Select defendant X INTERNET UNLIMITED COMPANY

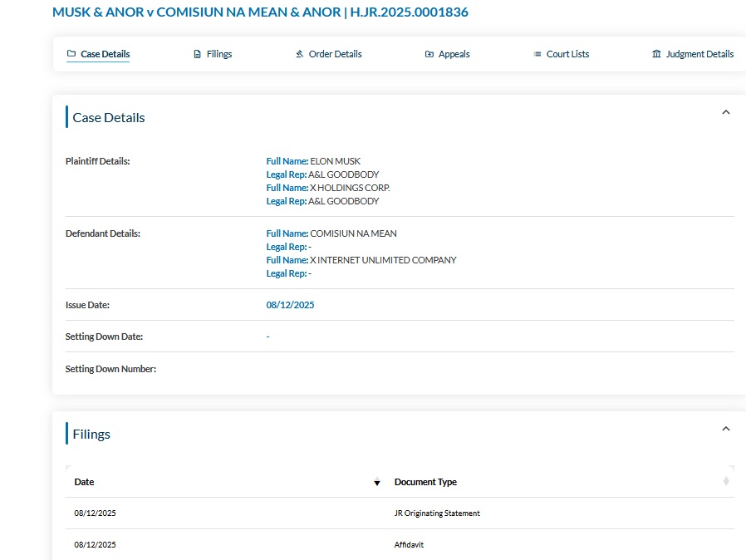click(x=383, y=260)
